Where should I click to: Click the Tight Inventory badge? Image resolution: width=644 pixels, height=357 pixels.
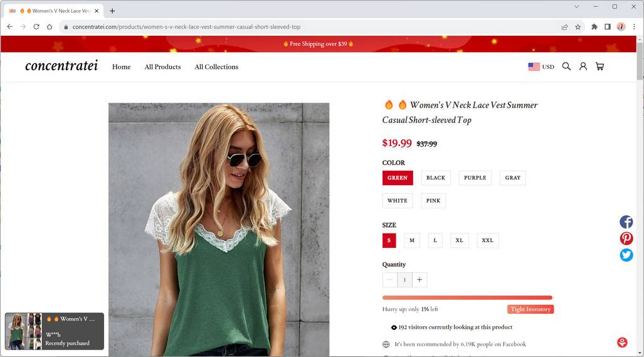point(531,309)
